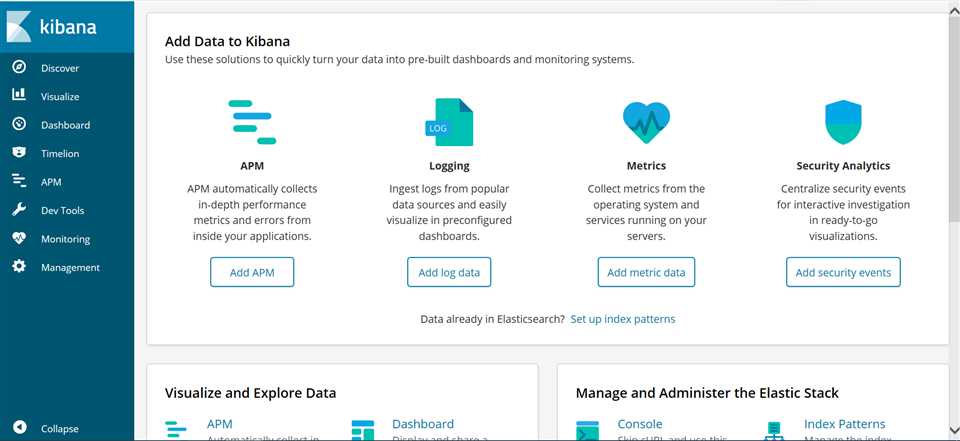The image size is (960, 441).
Task: Open the Console link
Action: point(640,424)
